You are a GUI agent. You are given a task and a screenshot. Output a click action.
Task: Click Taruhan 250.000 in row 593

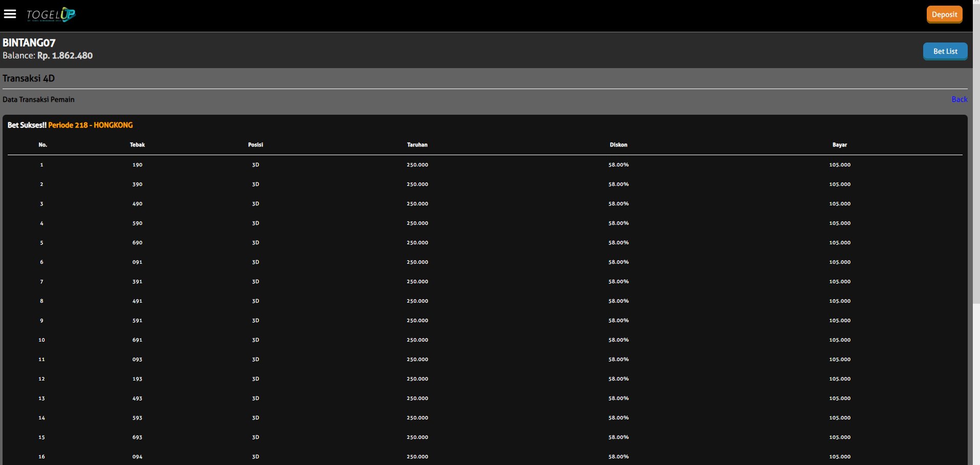pyautogui.click(x=417, y=418)
